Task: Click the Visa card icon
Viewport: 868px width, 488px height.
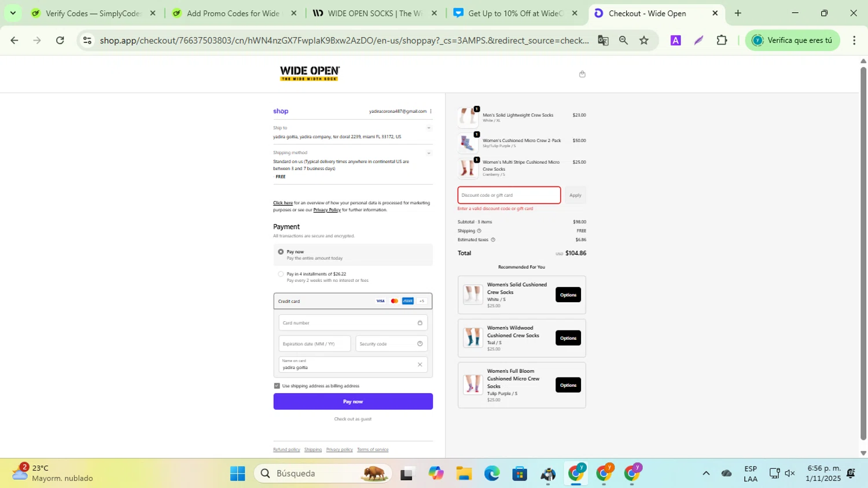Action: tap(380, 301)
